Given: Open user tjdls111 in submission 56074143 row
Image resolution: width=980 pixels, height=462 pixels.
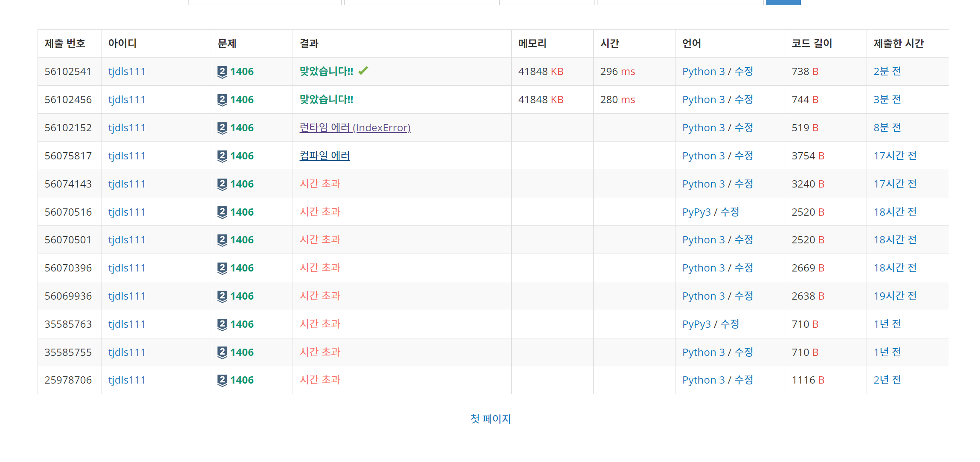Looking at the screenshot, I should tap(127, 184).
